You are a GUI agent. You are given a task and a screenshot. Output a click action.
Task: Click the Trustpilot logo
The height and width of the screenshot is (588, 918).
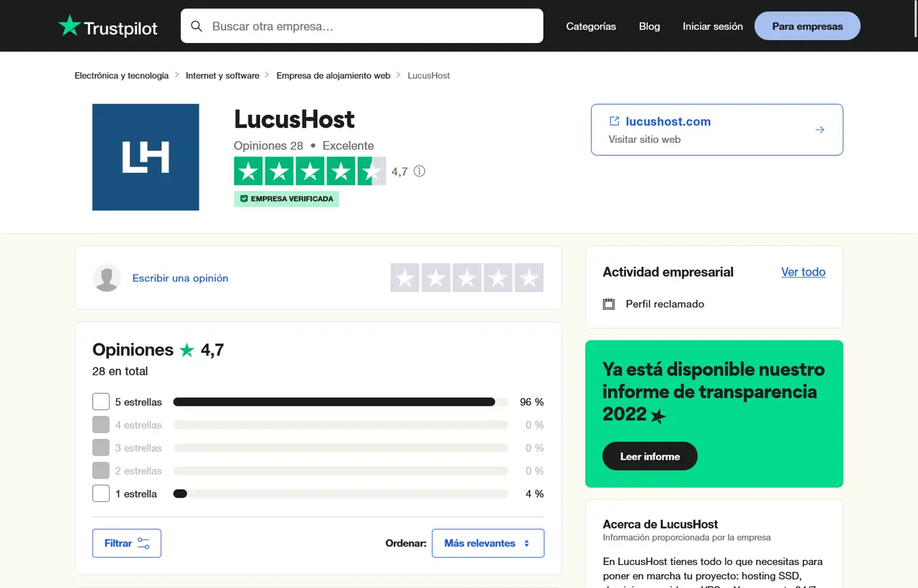coord(108,27)
